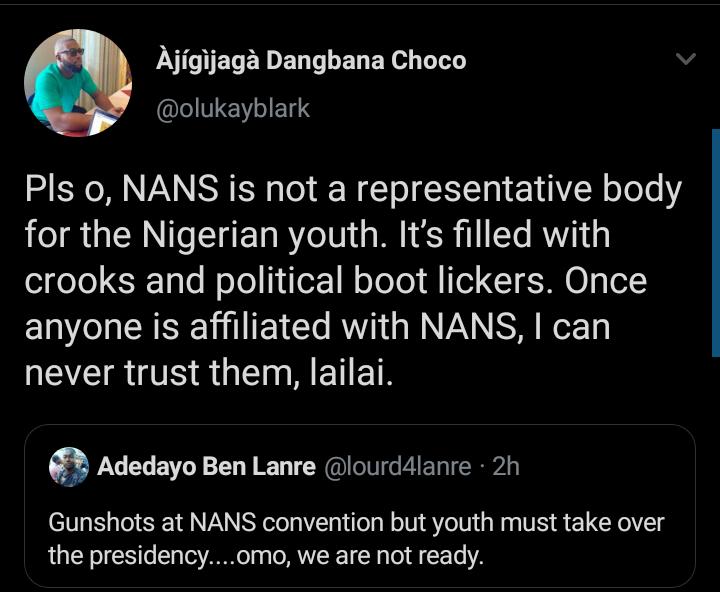This screenshot has height=592, width=720.
Task: Click the 2h timestamp on quoted tweet
Action: coord(506,466)
